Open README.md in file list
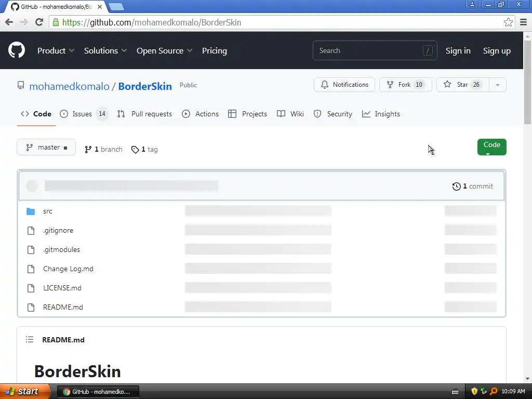The image size is (532, 399). [x=63, y=307]
